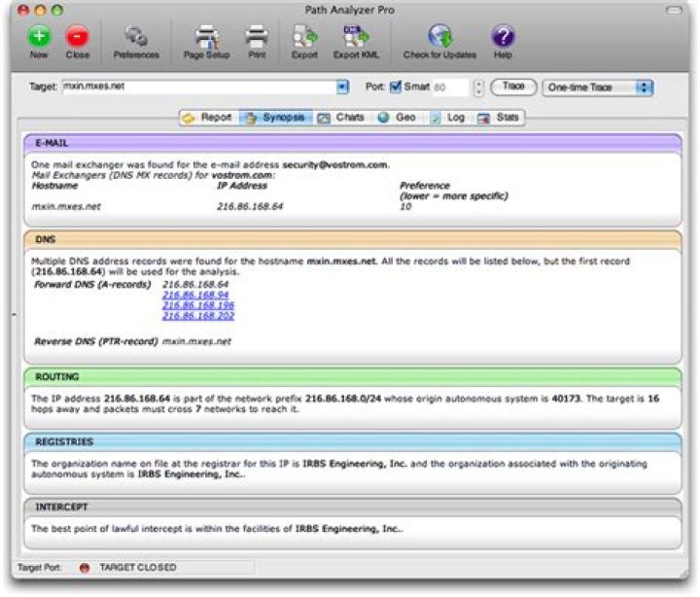Open the 216.86.168.196 address link

(x=198, y=305)
